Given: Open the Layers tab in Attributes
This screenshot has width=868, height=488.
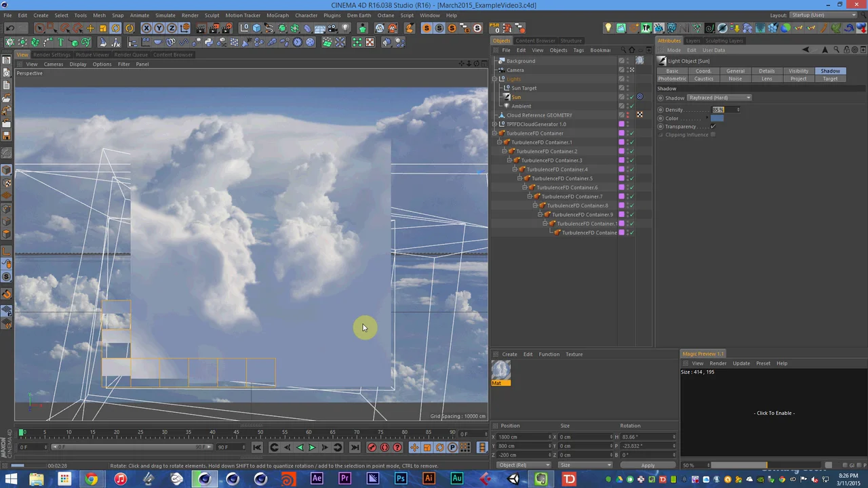Looking at the screenshot, I should tap(693, 41).
